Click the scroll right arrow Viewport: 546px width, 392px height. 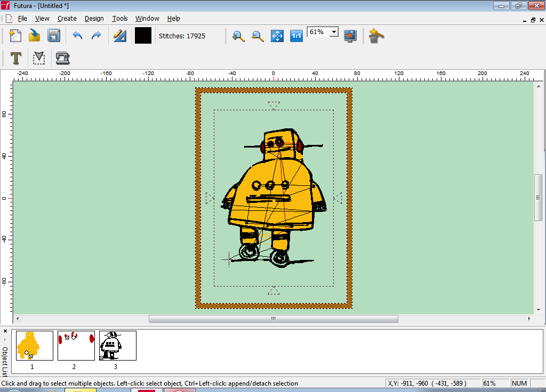click(529, 318)
